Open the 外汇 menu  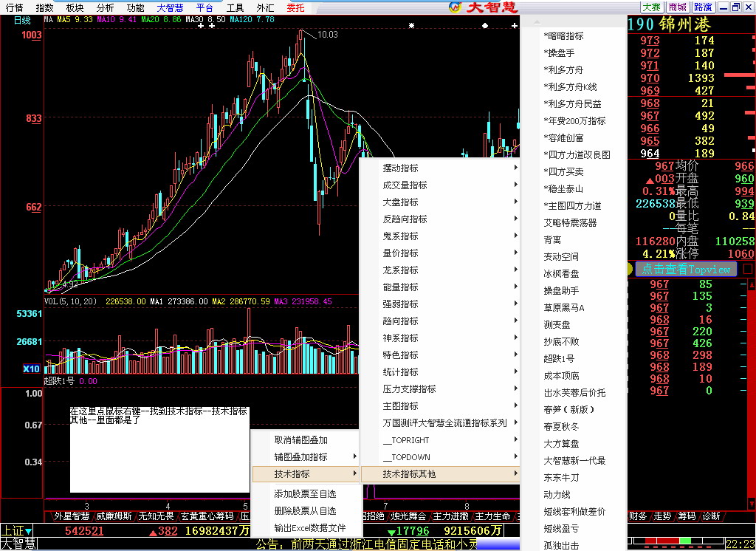pyautogui.click(x=265, y=7)
